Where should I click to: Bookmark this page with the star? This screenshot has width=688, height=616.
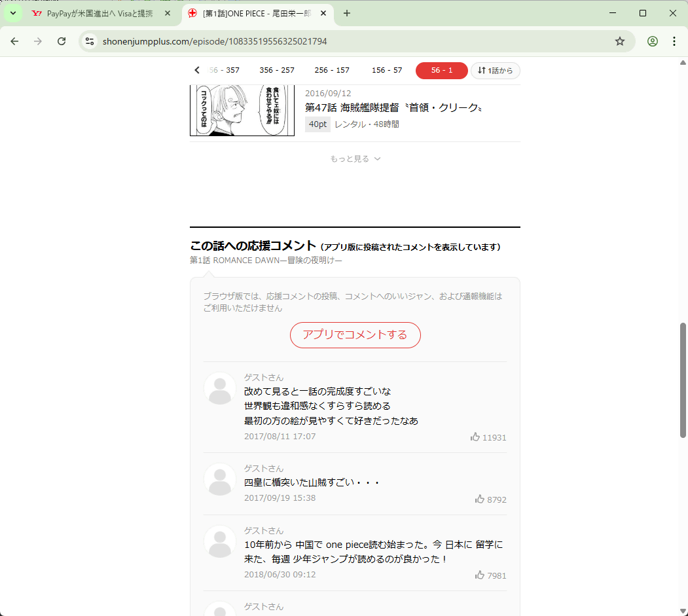coord(619,41)
